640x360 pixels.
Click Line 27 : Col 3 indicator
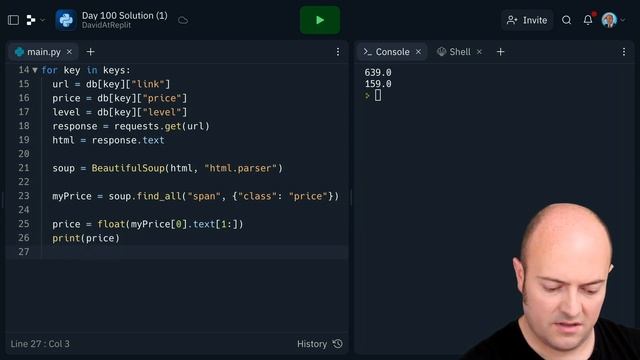40,344
